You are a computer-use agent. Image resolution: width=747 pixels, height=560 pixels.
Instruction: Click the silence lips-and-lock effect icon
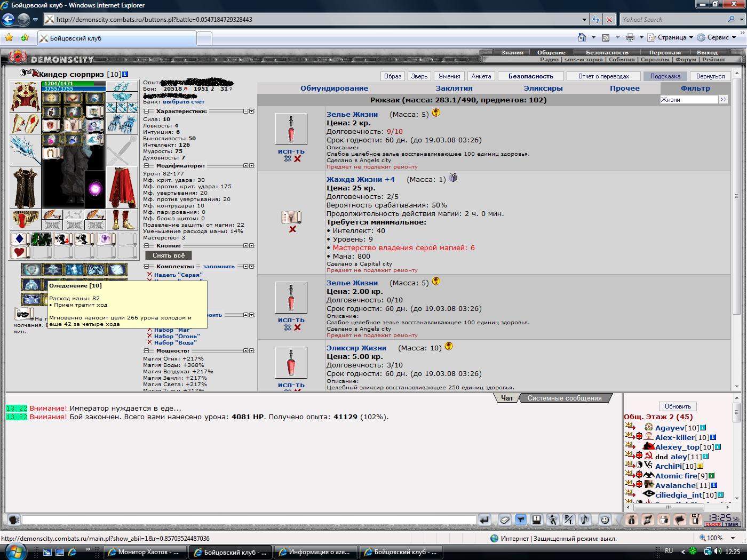[x=23, y=313]
